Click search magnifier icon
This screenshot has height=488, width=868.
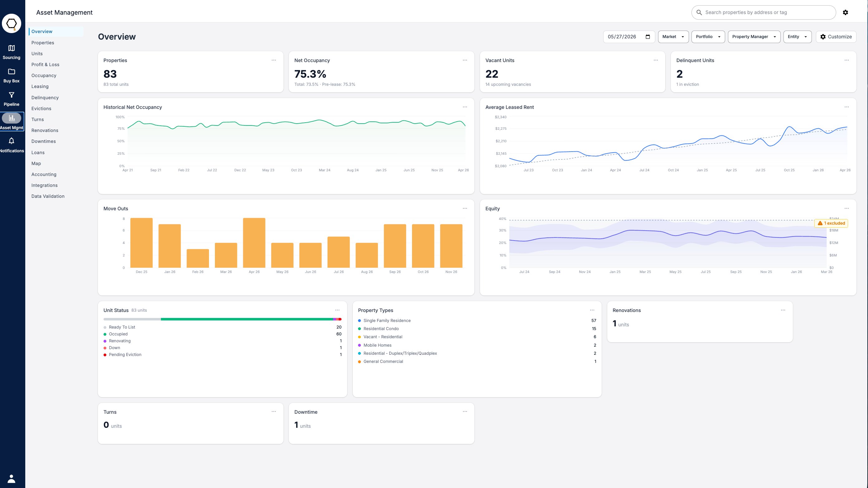(699, 12)
